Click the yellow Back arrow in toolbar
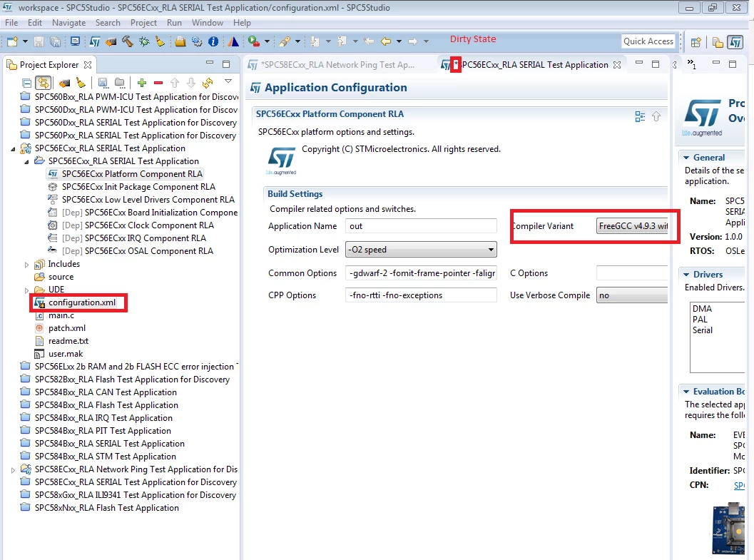 [386, 42]
